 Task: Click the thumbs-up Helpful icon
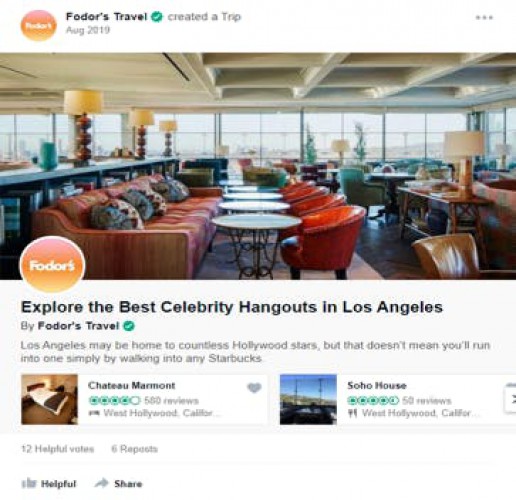pyautogui.click(x=29, y=483)
